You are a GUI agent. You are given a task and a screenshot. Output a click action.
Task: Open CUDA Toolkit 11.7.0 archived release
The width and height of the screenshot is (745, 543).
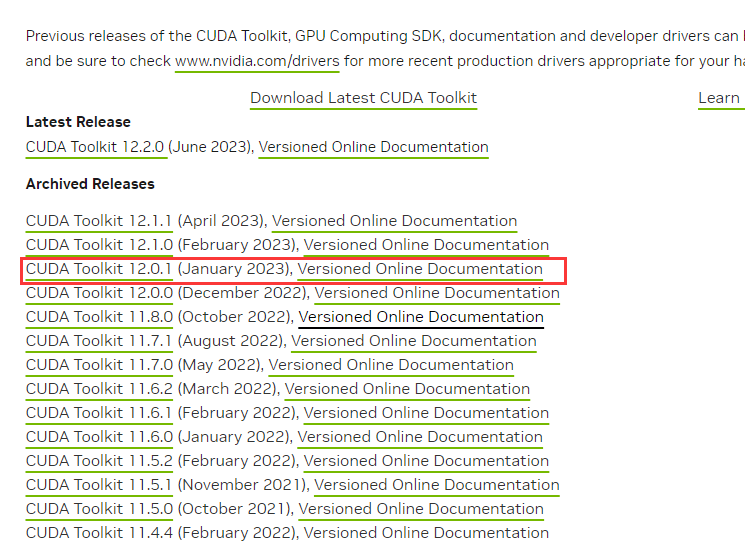[99, 365]
